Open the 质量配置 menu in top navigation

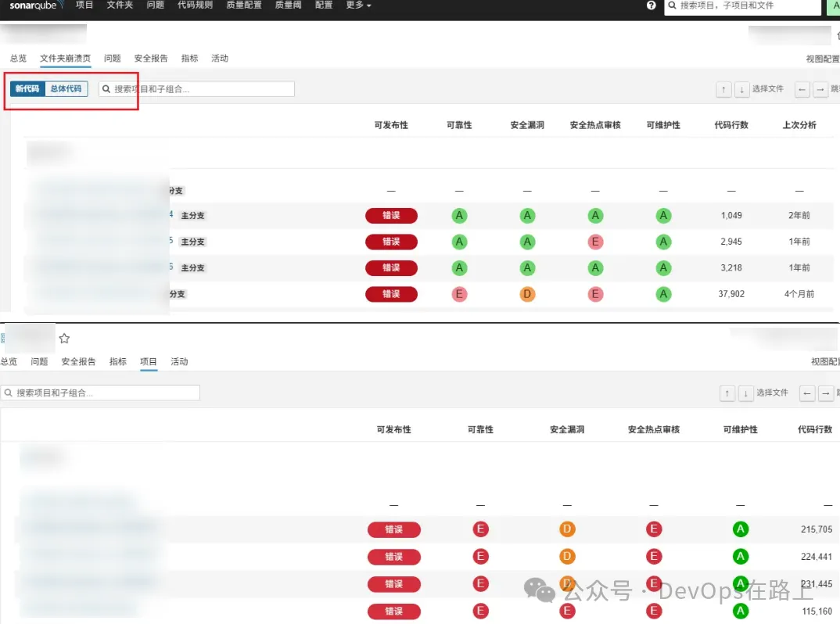tap(244, 5)
